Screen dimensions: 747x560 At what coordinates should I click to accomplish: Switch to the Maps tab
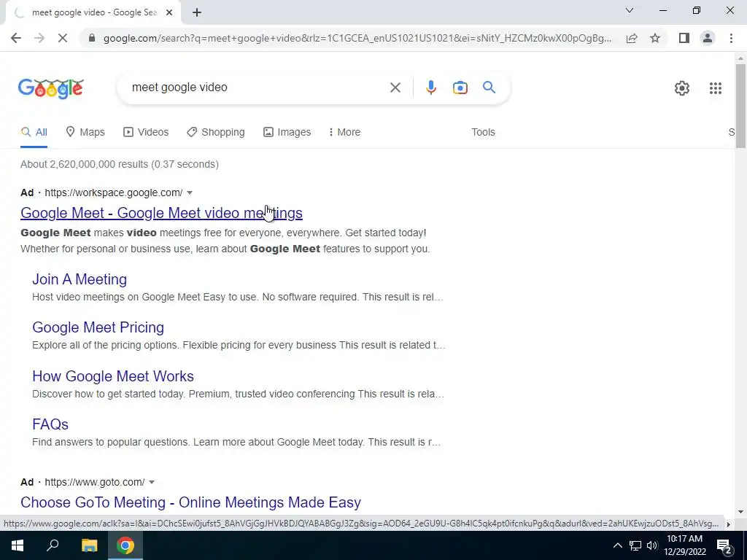[85, 133]
